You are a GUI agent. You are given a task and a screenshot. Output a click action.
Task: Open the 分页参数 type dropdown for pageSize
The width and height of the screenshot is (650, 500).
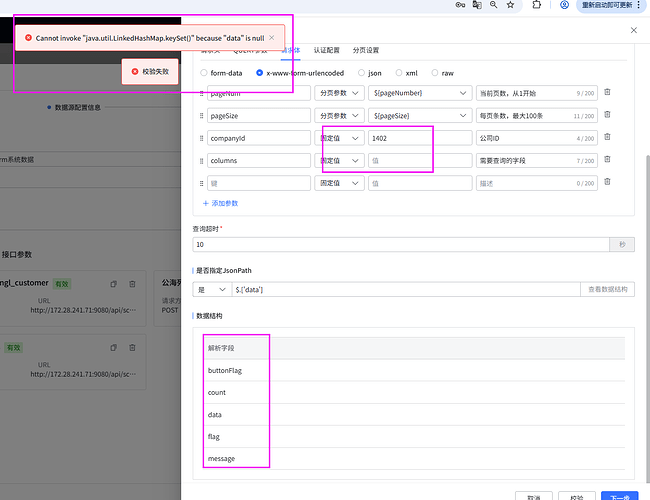click(339, 116)
